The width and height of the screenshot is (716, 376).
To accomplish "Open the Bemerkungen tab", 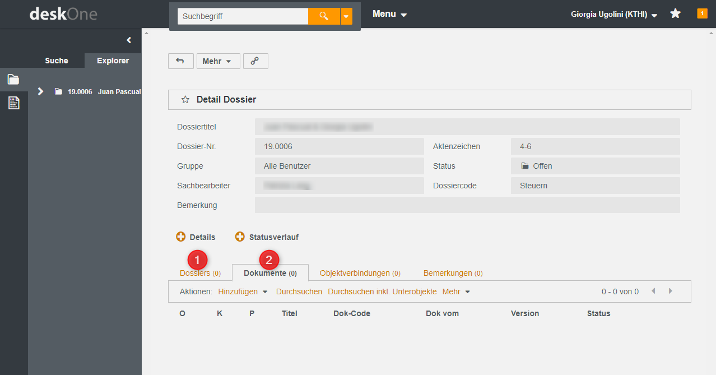I will pos(453,273).
